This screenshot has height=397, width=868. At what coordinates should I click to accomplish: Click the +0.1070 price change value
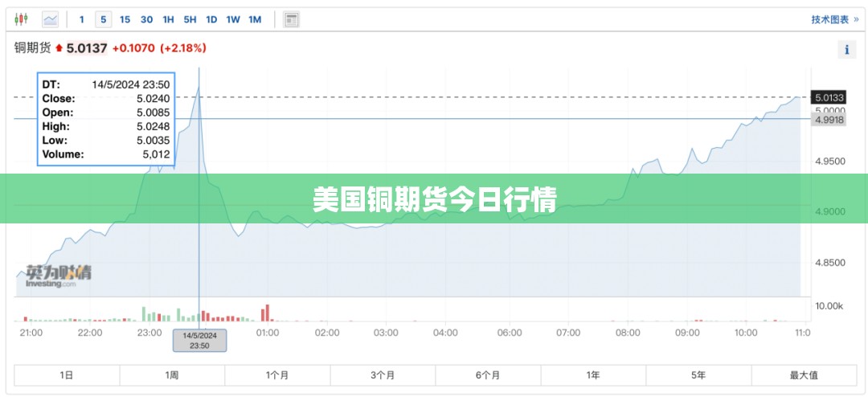133,48
